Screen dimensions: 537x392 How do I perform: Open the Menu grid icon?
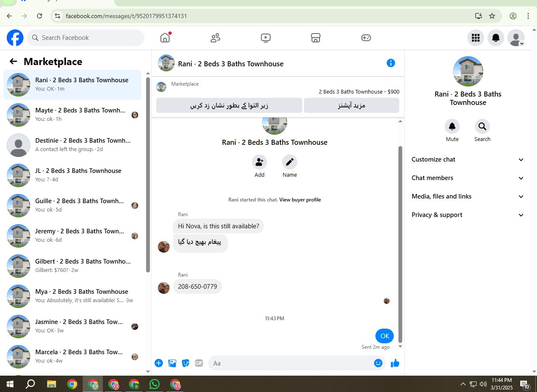(476, 38)
